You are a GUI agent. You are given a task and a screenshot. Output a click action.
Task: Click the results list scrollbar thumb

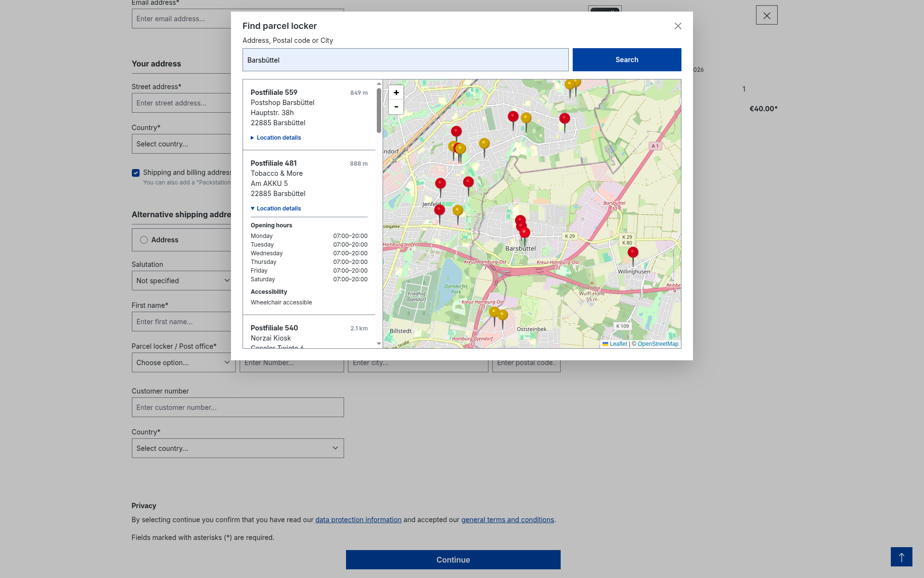click(x=379, y=110)
